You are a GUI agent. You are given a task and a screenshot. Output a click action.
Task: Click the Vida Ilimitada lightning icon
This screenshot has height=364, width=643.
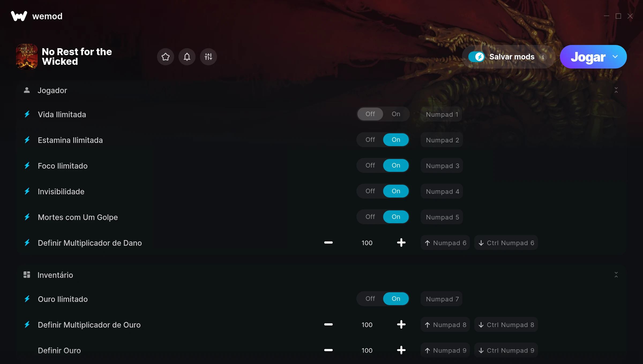tap(27, 114)
